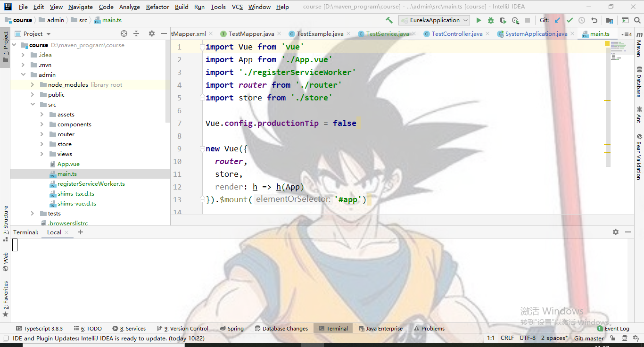Viewport: 644px width, 347px height.
Task: Hide Project panel with minus icon
Action: click(x=164, y=33)
